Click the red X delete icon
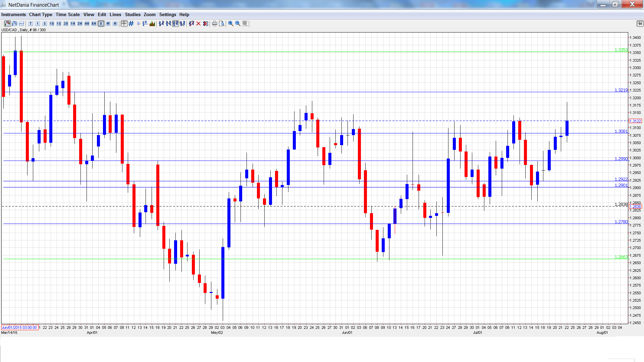 [199, 23]
